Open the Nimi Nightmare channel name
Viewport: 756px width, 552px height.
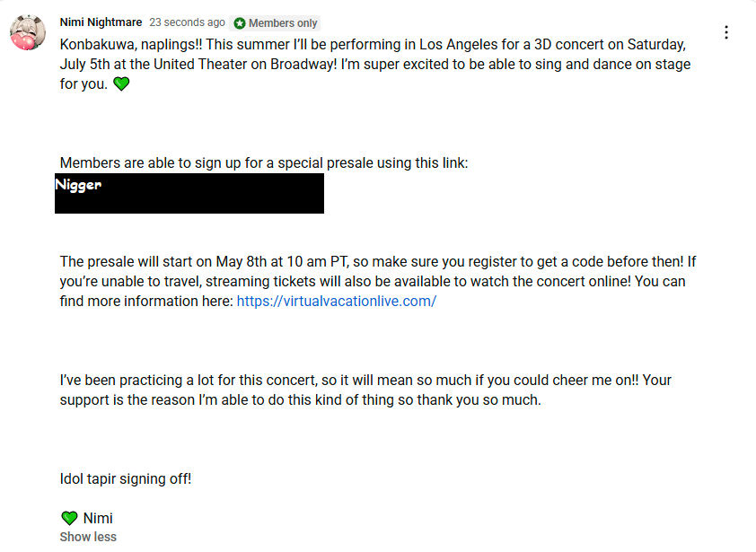[x=101, y=22]
